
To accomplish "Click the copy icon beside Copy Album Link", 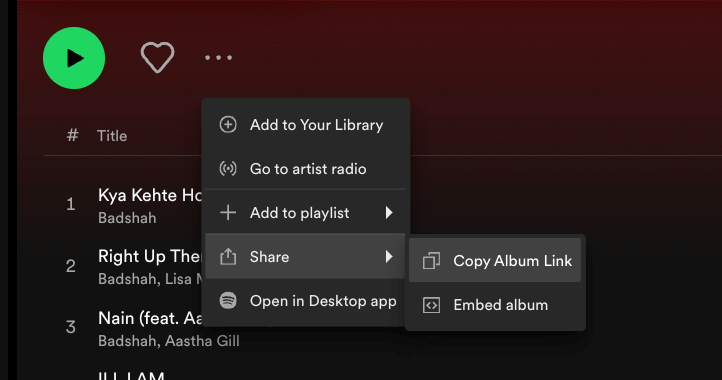I will [431, 261].
